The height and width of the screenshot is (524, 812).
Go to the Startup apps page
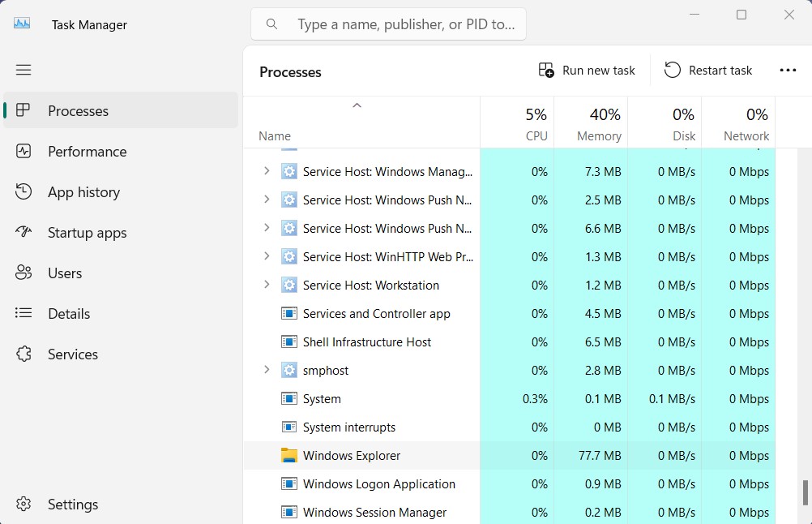(121, 233)
